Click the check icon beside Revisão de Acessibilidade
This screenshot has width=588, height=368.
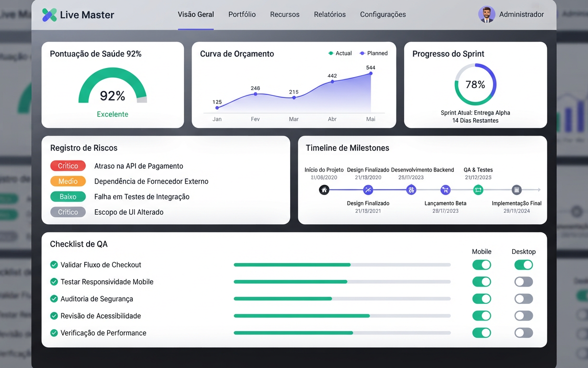54,316
